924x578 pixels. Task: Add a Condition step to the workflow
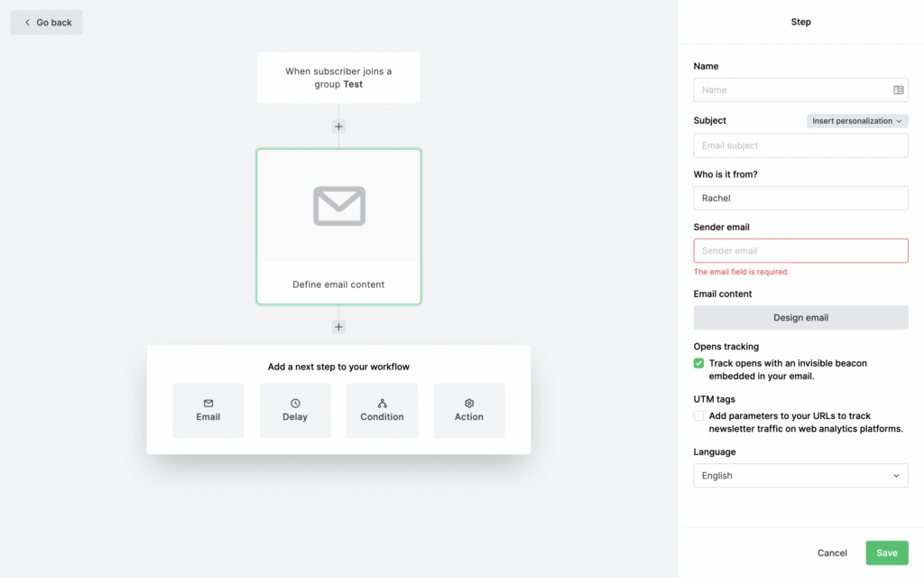coord(382,411)
